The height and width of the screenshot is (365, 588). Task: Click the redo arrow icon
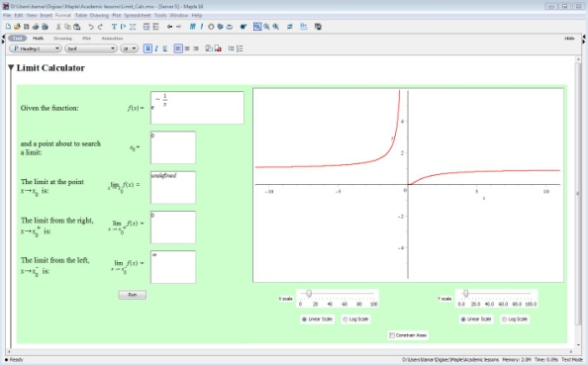pos(100,27)
